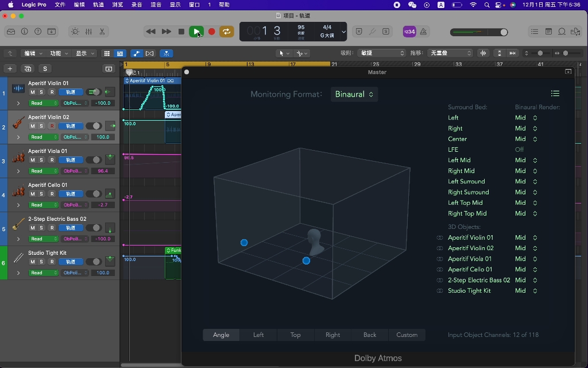588x368 pixels.
Task: Fast-forward with the forward button
Action: click(166, 32)
